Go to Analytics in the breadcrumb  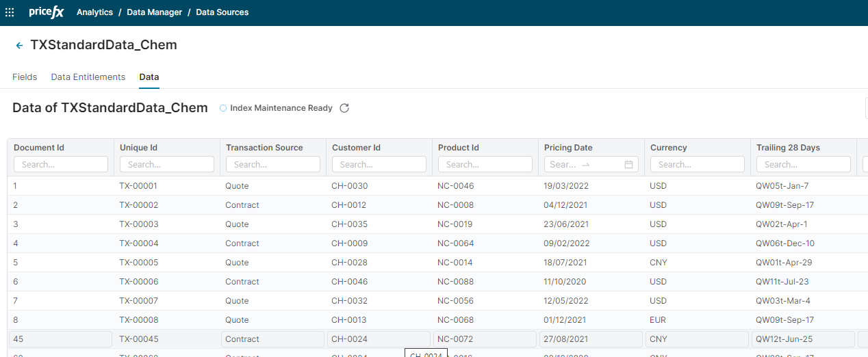coord(94,12)
